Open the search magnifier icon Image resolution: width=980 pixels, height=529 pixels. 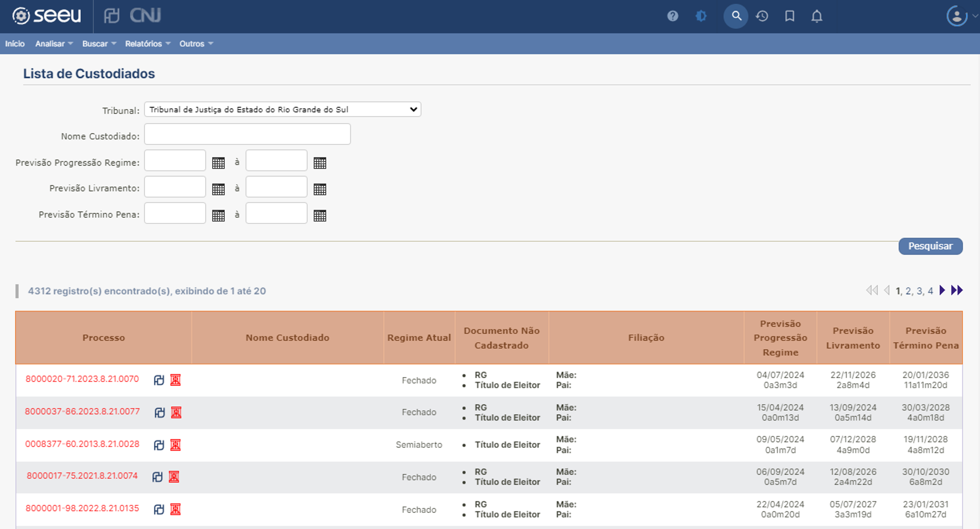coord(736,16)
